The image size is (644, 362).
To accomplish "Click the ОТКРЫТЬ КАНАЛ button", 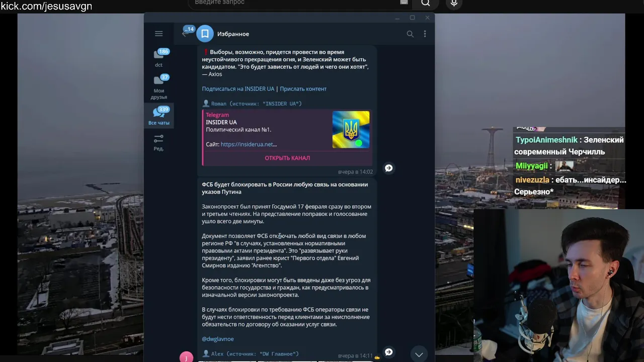I will 287,158.
